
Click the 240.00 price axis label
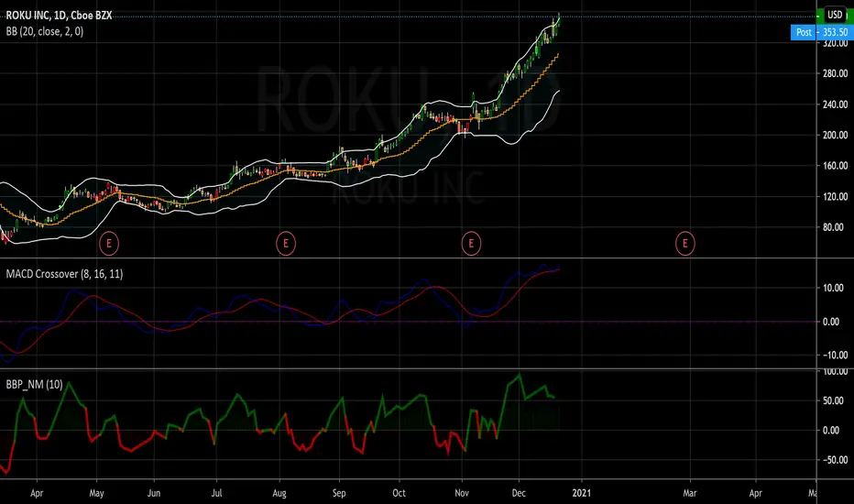pyautogui.click(x=835, y=104)
